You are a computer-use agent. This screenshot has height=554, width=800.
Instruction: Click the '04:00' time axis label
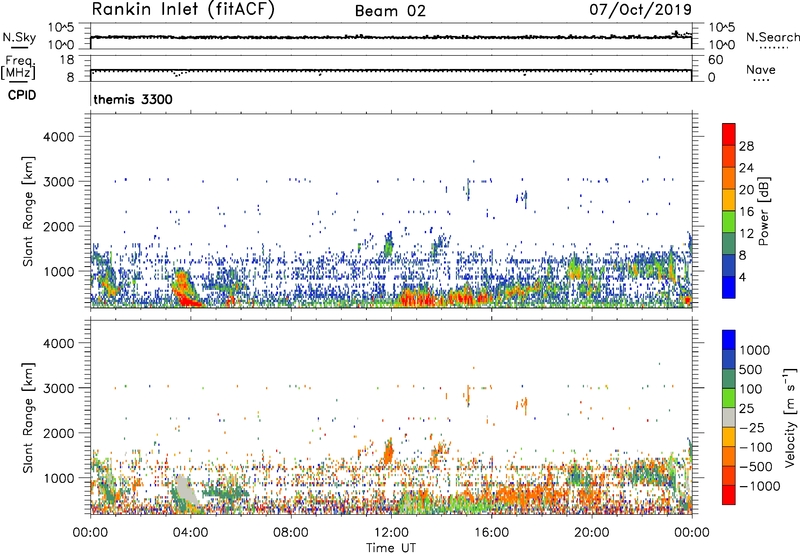pos(190,533)
